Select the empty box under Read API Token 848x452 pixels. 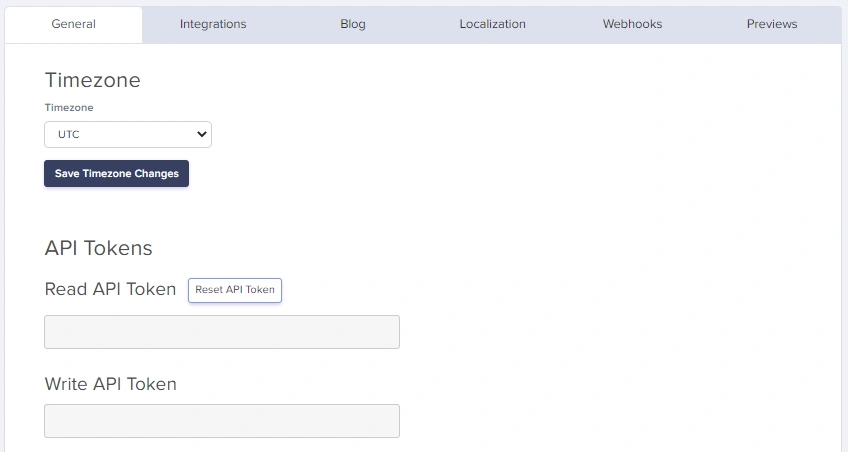(222, 332)
